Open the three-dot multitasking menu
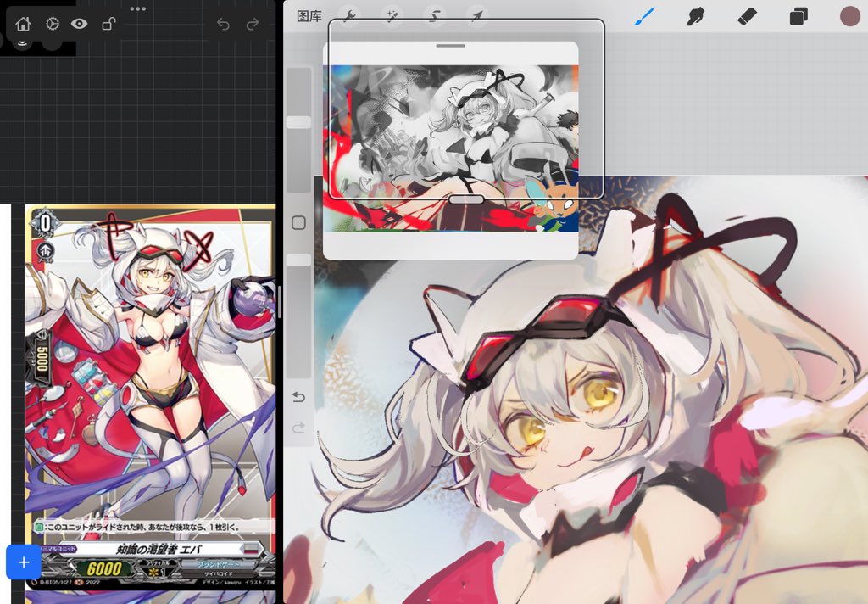The height and width of the screenshot is (604, 868). coord(138,8)
